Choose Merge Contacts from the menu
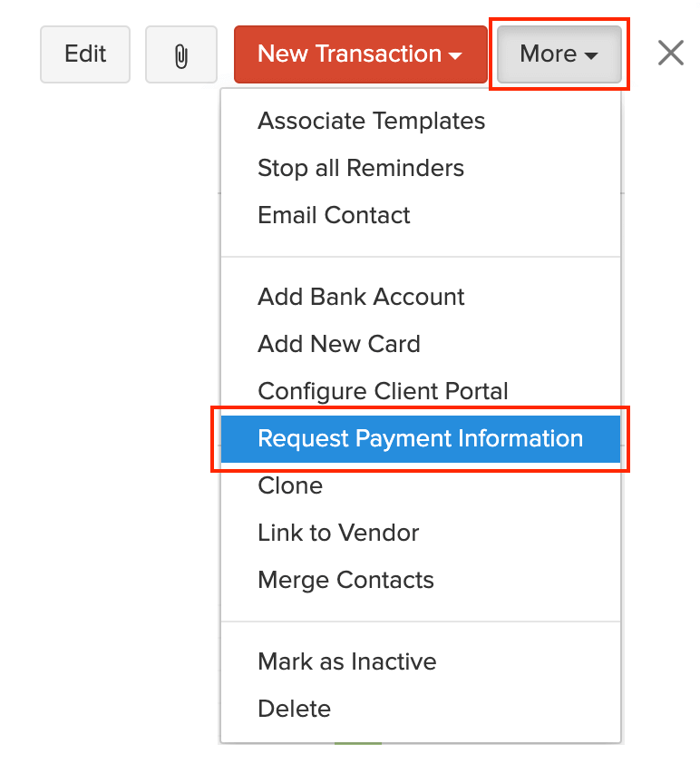Screen dimensions: 700x764 [x=345, y=580]
